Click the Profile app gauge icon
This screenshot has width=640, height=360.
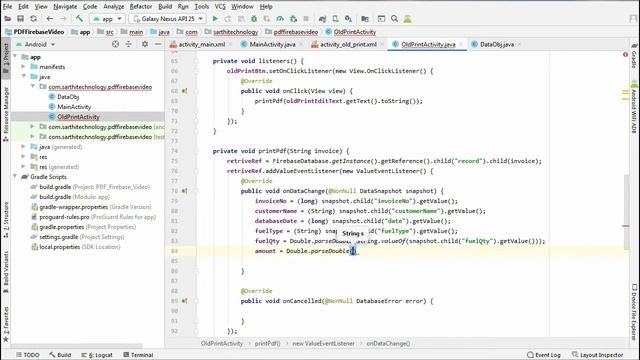click(280, 19)
